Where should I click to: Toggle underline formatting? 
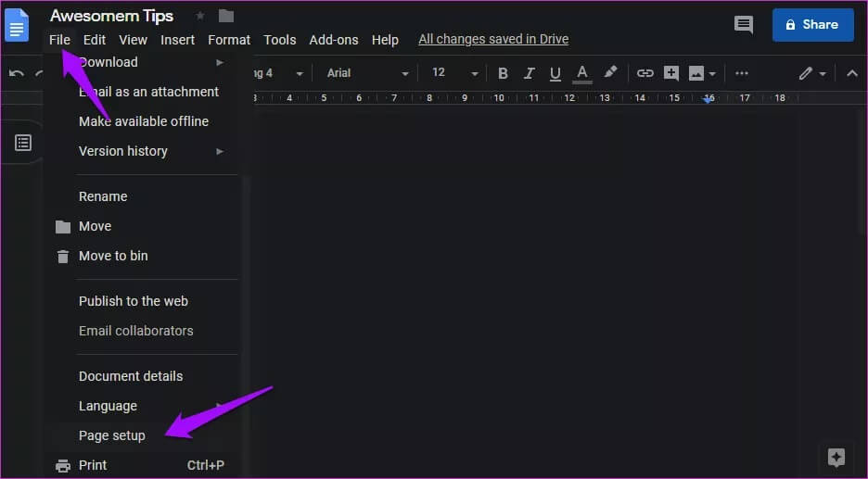tap(555, 73)
